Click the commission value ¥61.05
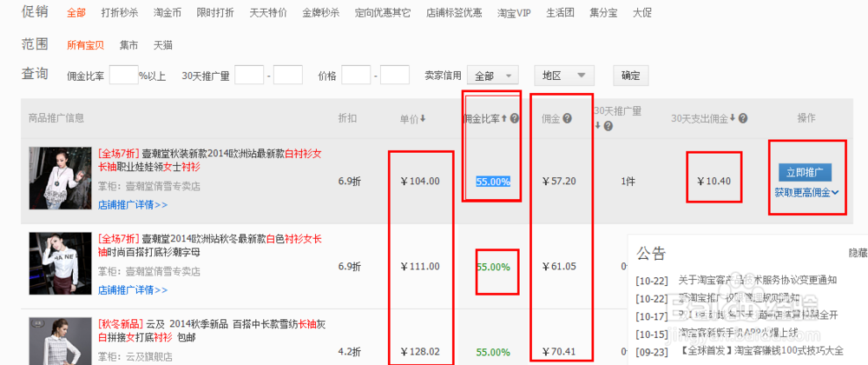 (x=559, y=267)
